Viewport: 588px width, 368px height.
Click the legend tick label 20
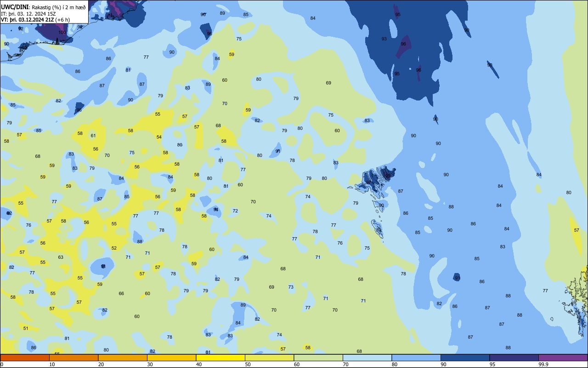click(x=101, y=364)
